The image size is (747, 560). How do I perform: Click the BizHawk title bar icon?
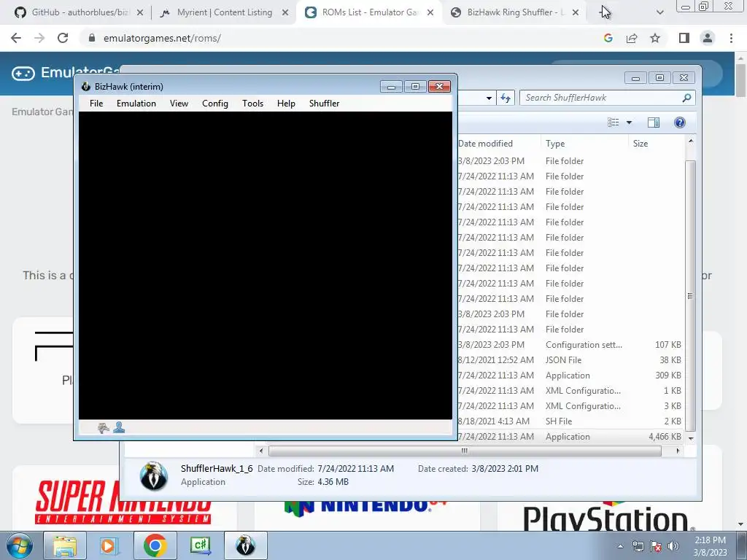click(86, 86)
